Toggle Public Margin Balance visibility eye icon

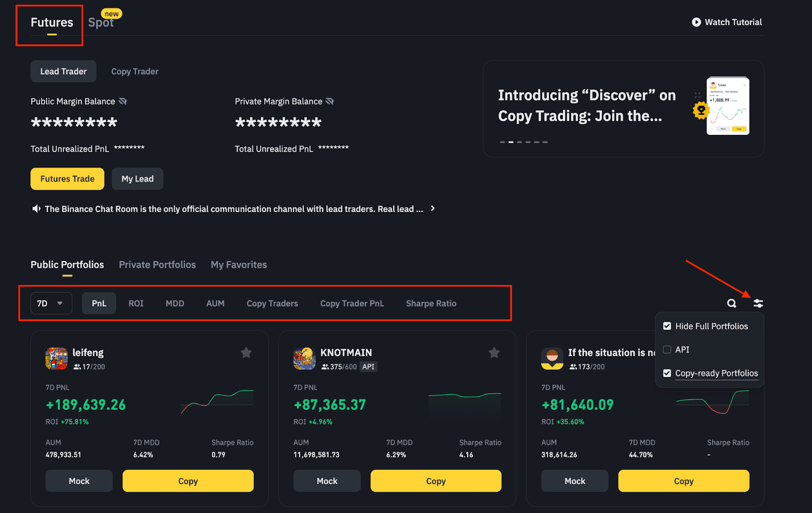click(x=123, y=101)
